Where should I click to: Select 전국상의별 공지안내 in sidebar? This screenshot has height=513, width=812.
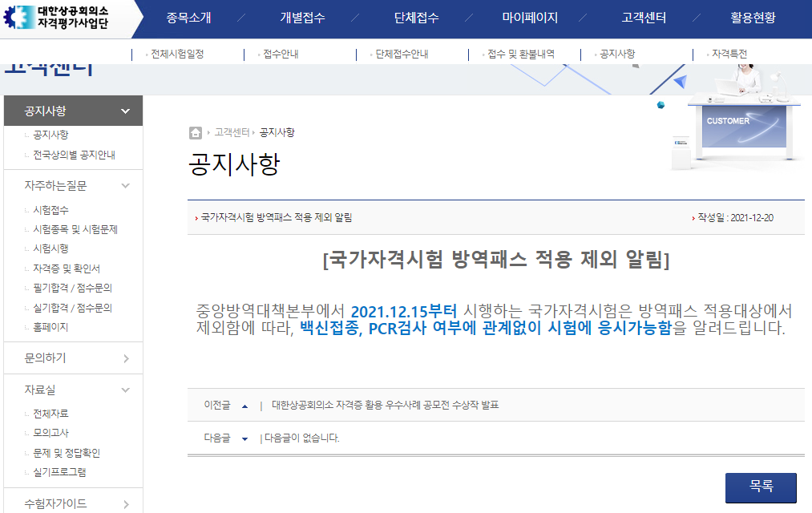coord(74,155)
